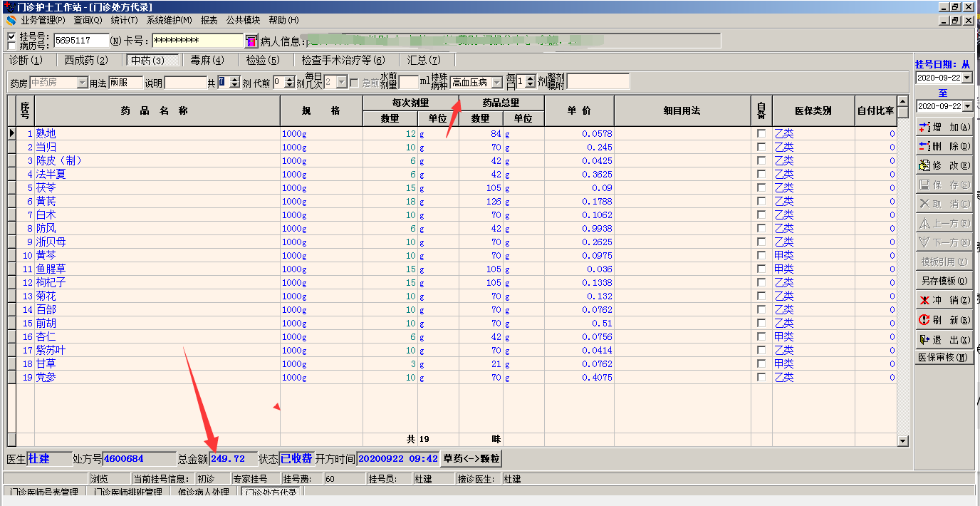Screen dimensions: 980x506
Task: Click the 增加 (Add) icon button
Action: point(944,127)
